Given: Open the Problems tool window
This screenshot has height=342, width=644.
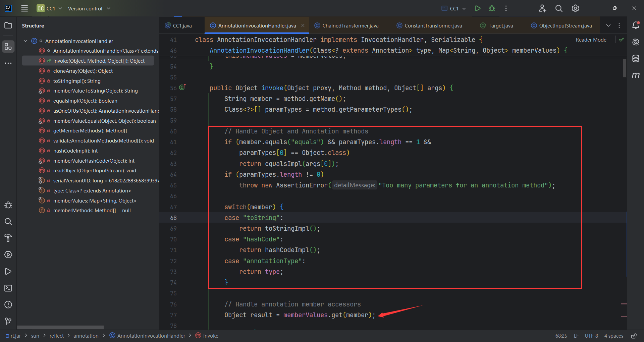Looking at the screenshot, I should click(x=8, y=304).
